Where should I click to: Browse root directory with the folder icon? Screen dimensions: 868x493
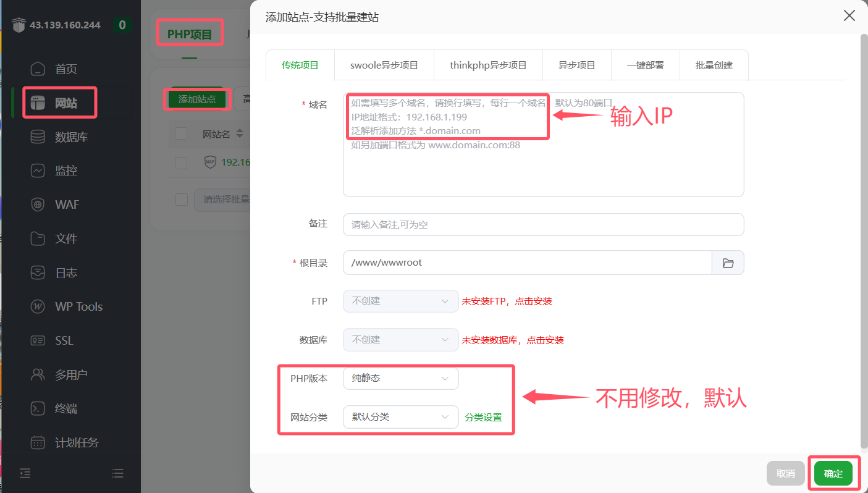(728, 262)
